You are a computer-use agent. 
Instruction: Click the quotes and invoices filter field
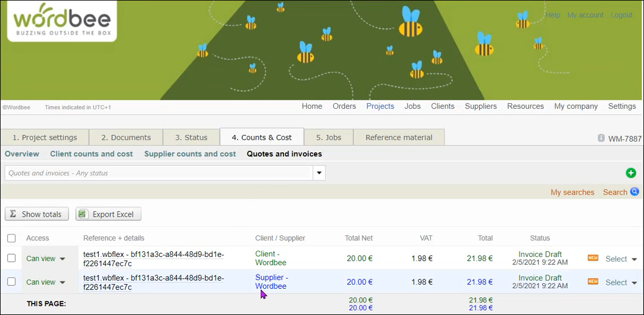pos(159,173)
